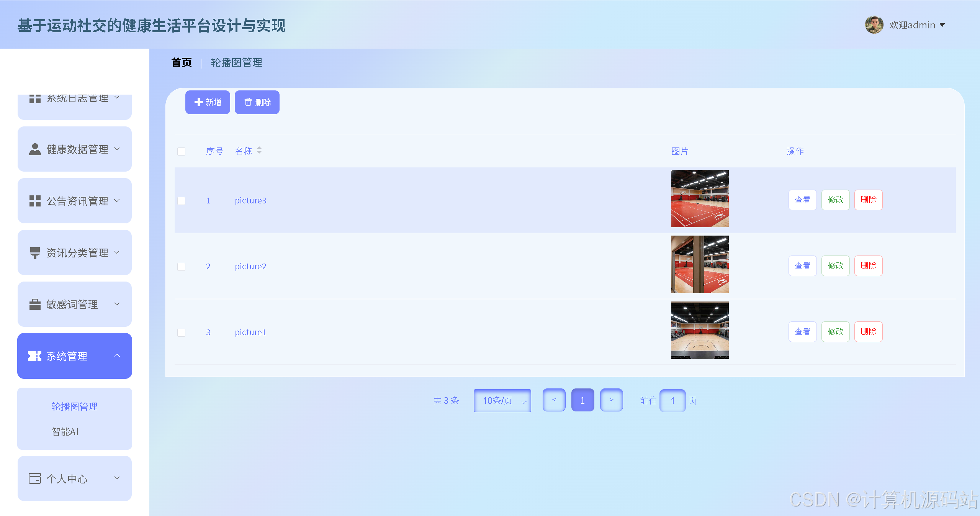This screenshot has height=516, width=980.
Task: Select the 健康数据管理 menu label
Action: coord(77,149)
